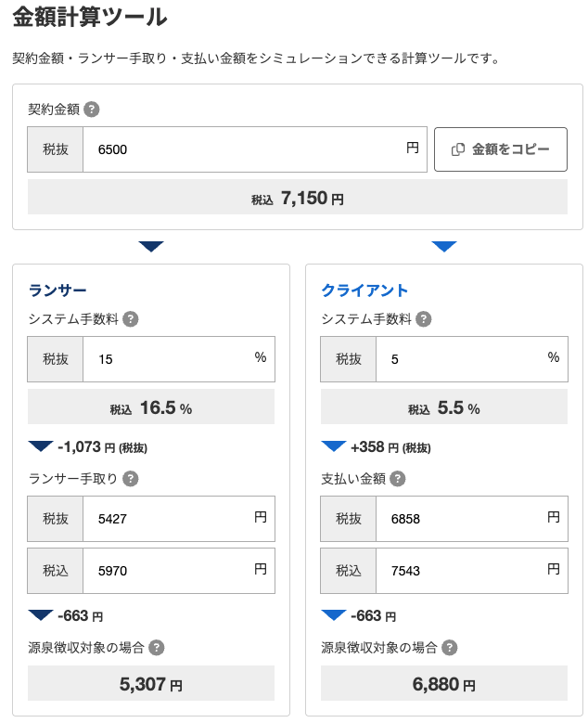
Task: Show help for ランサー 源泉徴収対象の場合
Action: (x=157, y=648)
